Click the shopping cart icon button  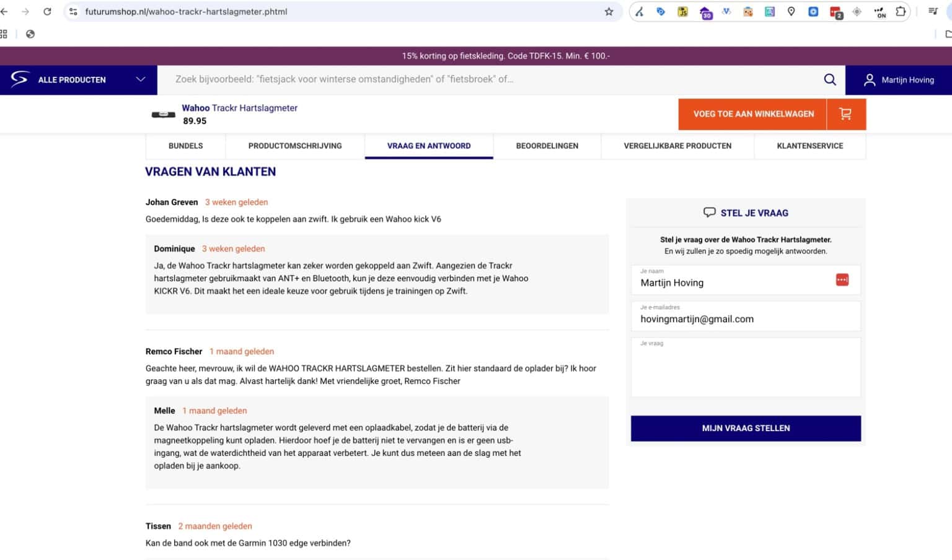point(845,114)
